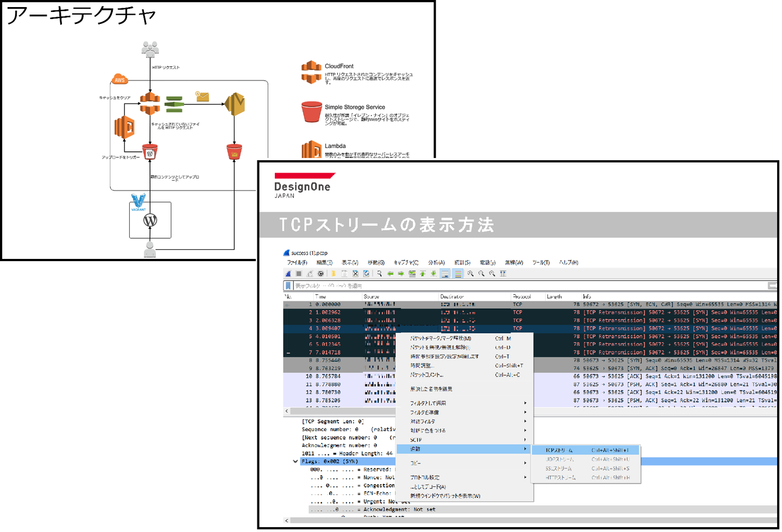Click the display filter bookmark icon
This screenshot has width=782, height=532.
click(288, 286)
